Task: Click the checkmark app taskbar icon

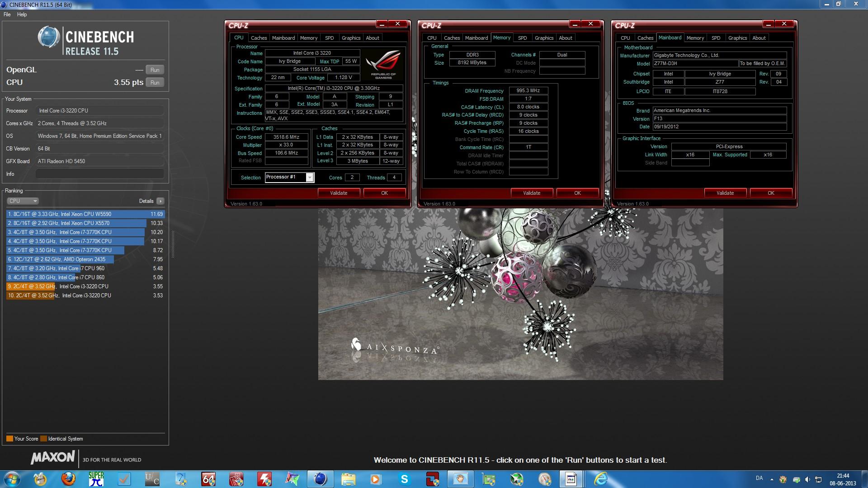Action: pyautogui.click(x=124, y=479)
